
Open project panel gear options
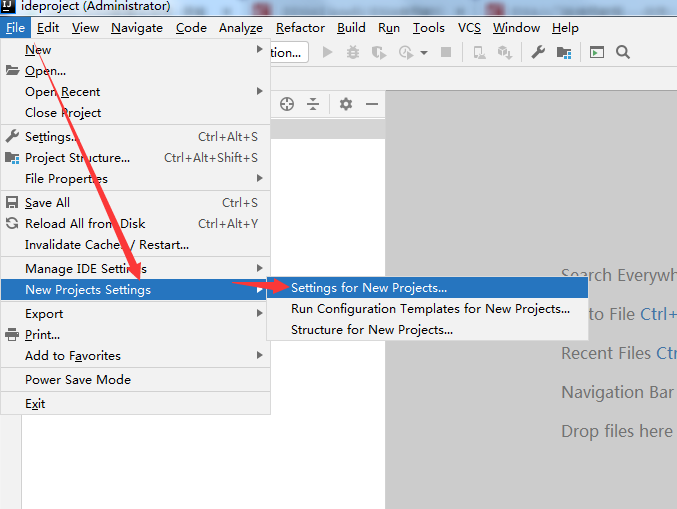pyautogui.click(x=346, y=104)
